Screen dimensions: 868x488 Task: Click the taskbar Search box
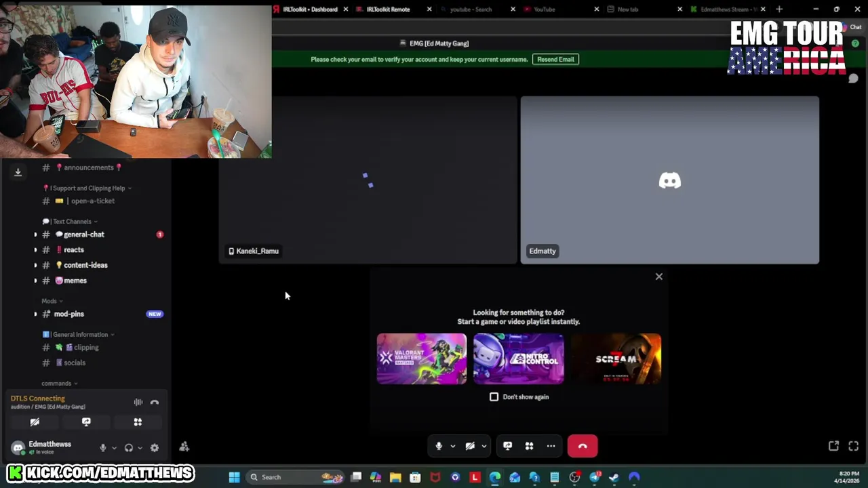point(294,477)
